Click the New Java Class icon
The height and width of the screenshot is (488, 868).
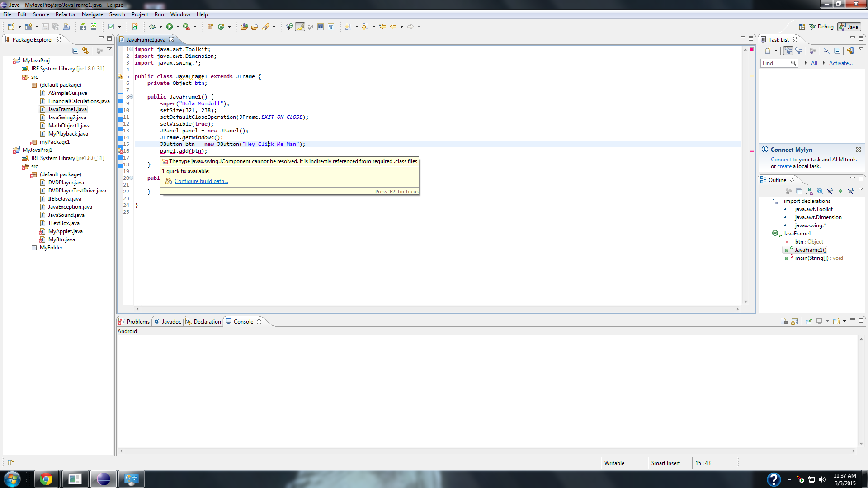click(221, 27)
